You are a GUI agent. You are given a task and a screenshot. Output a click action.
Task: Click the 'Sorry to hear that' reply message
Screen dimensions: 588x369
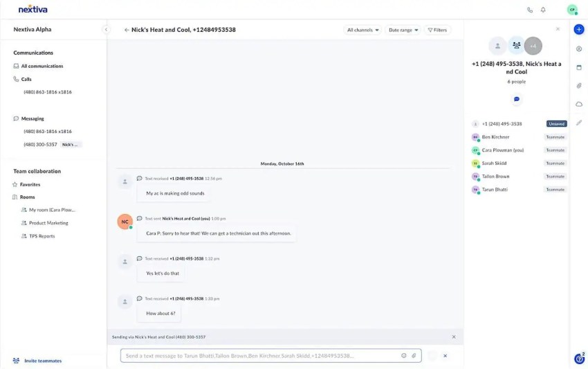(x=218, y=233)
